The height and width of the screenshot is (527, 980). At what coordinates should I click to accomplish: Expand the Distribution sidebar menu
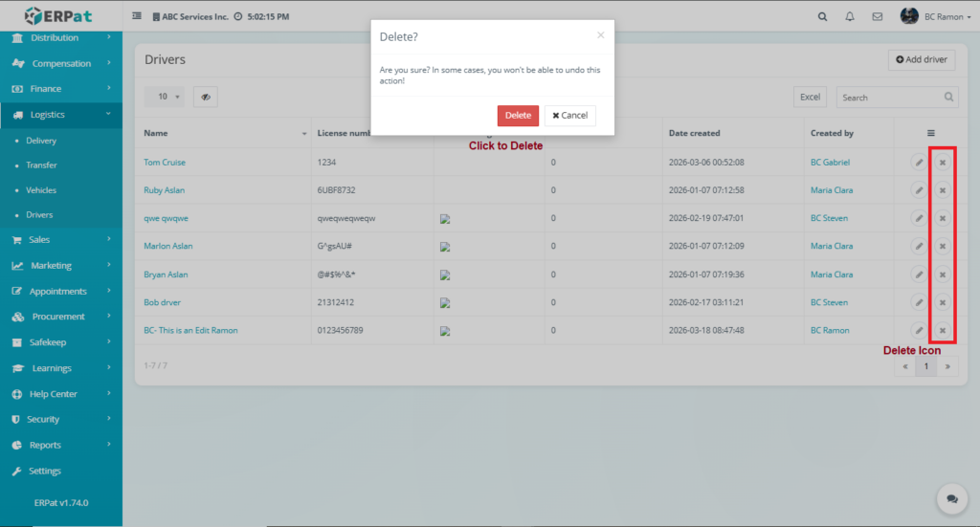point(61,37)
